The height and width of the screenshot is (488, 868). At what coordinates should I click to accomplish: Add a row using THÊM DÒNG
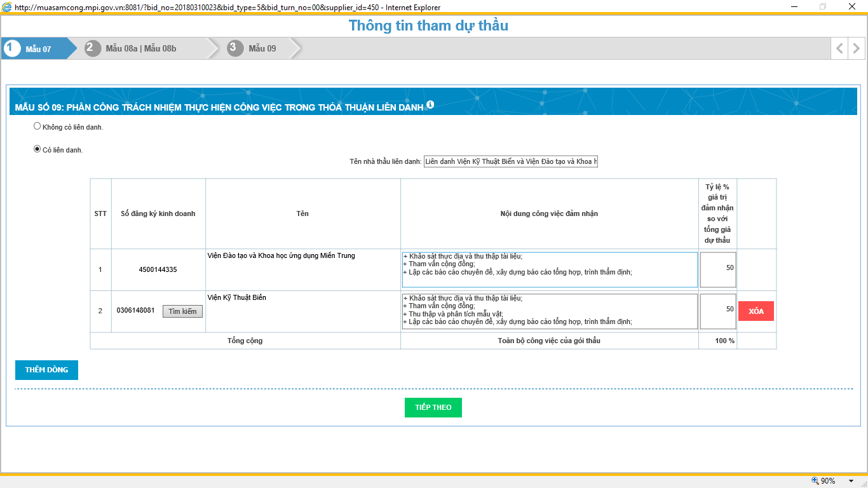(46, 370)
